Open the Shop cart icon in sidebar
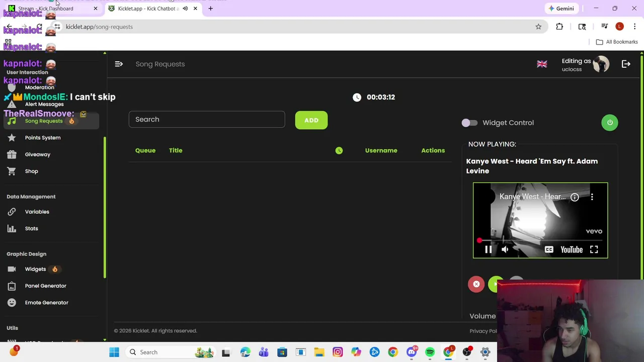 click(12, 171)
